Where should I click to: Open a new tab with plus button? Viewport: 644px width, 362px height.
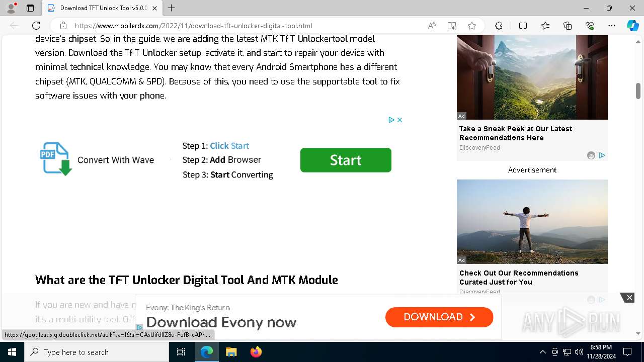(172, 8)
